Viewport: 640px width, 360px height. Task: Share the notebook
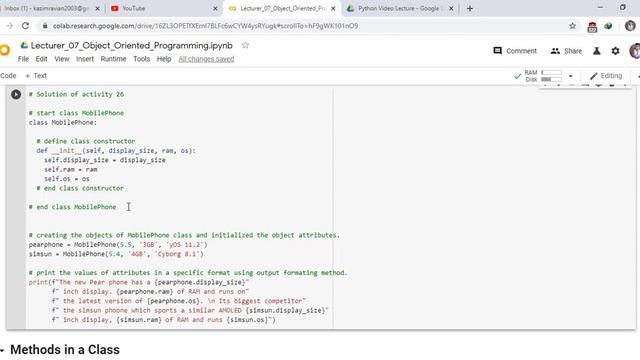tap(566, 51)
